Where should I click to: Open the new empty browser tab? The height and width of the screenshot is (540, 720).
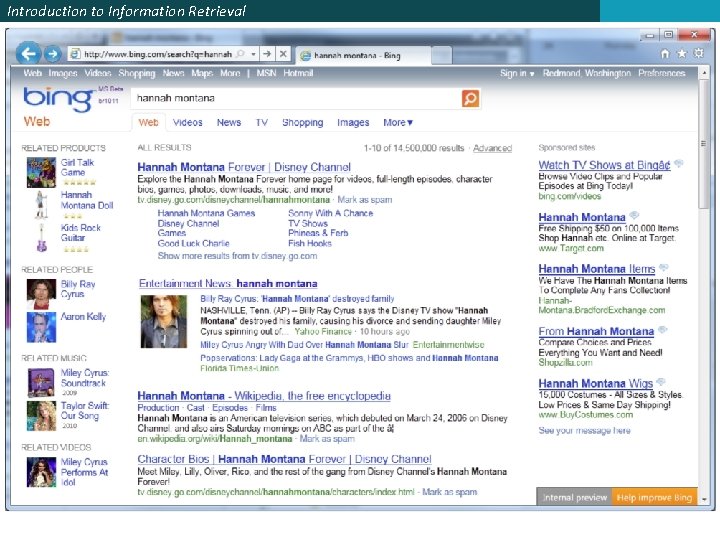[x=442, y=56]
